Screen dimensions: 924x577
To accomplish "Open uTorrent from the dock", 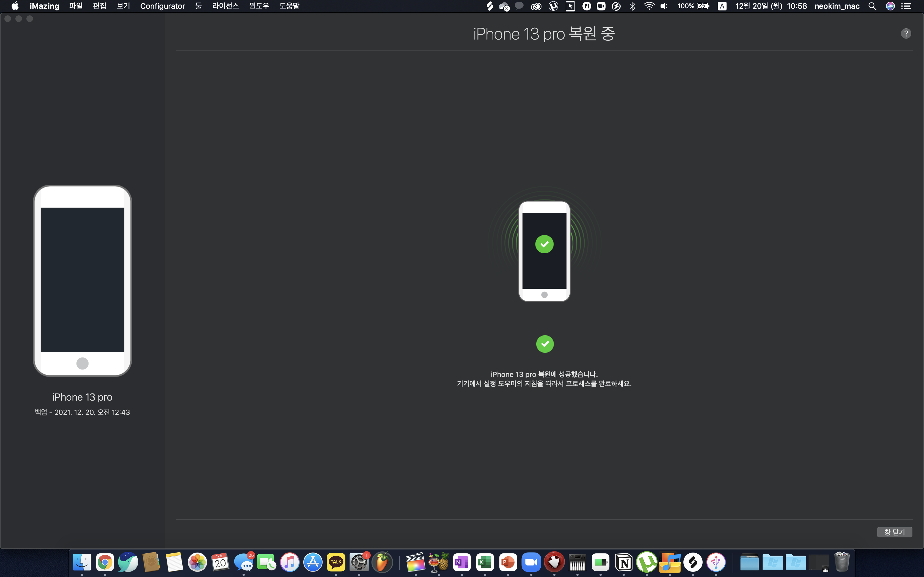I will pyautogui.click(x=647, y=562).
